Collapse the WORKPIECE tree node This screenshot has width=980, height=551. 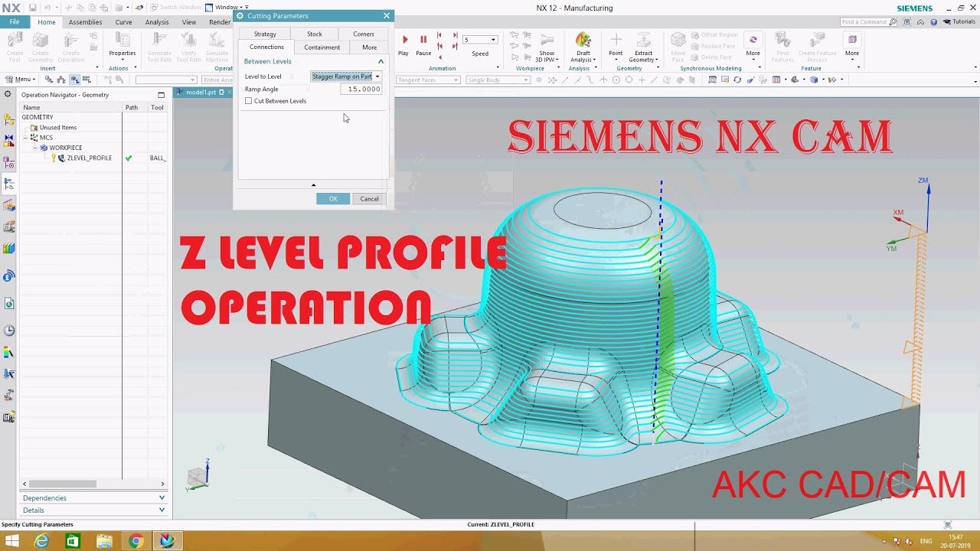pos(34,148)
